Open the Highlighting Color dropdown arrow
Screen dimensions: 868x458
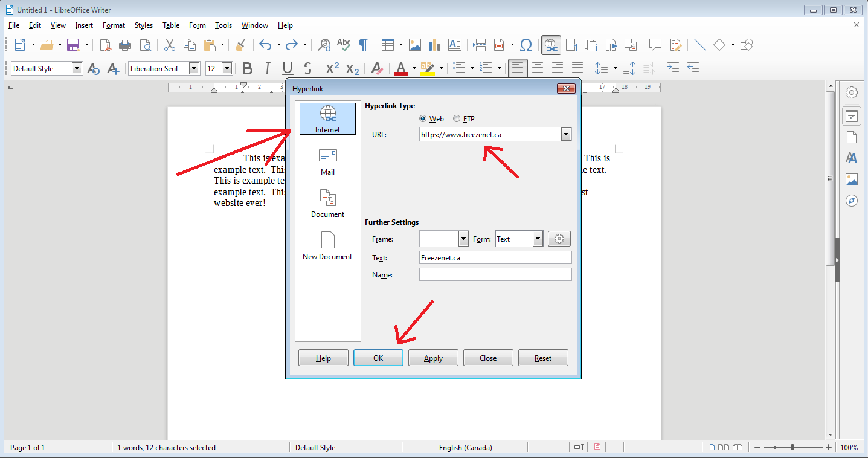(x=441, y=68)
